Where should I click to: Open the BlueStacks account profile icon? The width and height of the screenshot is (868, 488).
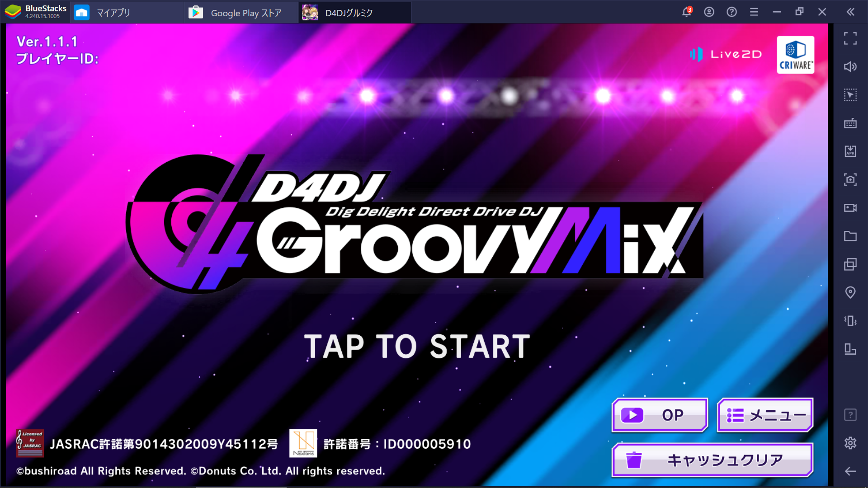(709, 12)
